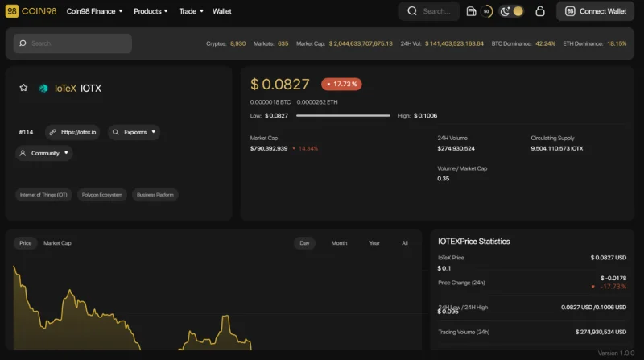Focus the header Search field
644x360 pixels.
point(429,11)
